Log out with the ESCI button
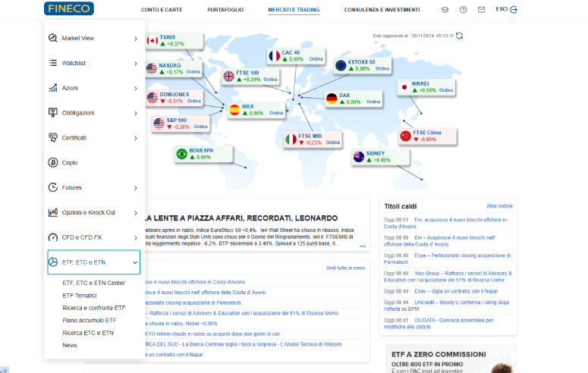The width and height of the screenshot is (588, 373). 506,9
